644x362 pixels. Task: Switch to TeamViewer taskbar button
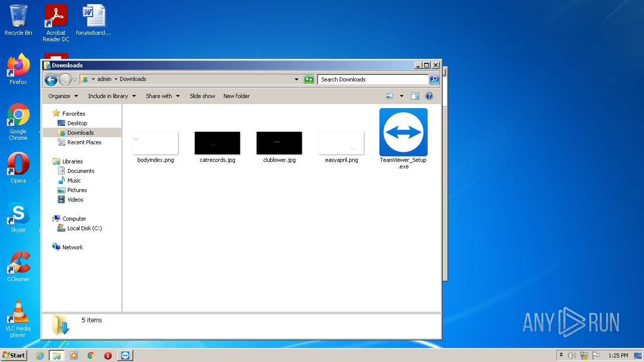[125, 355]
